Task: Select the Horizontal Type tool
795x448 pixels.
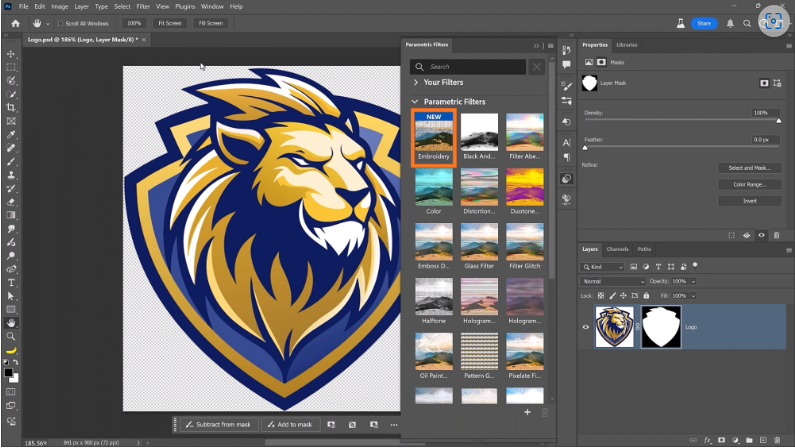Action: pos(11,283)
